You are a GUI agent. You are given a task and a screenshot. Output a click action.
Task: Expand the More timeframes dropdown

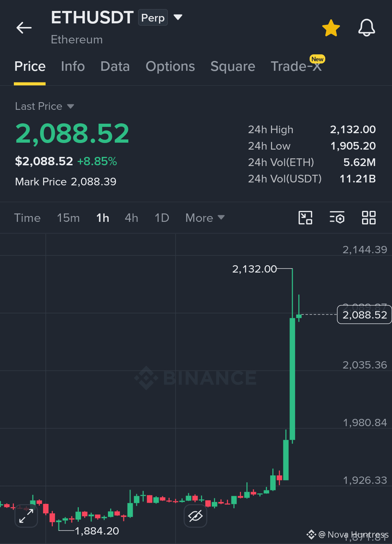coord(205,218)
